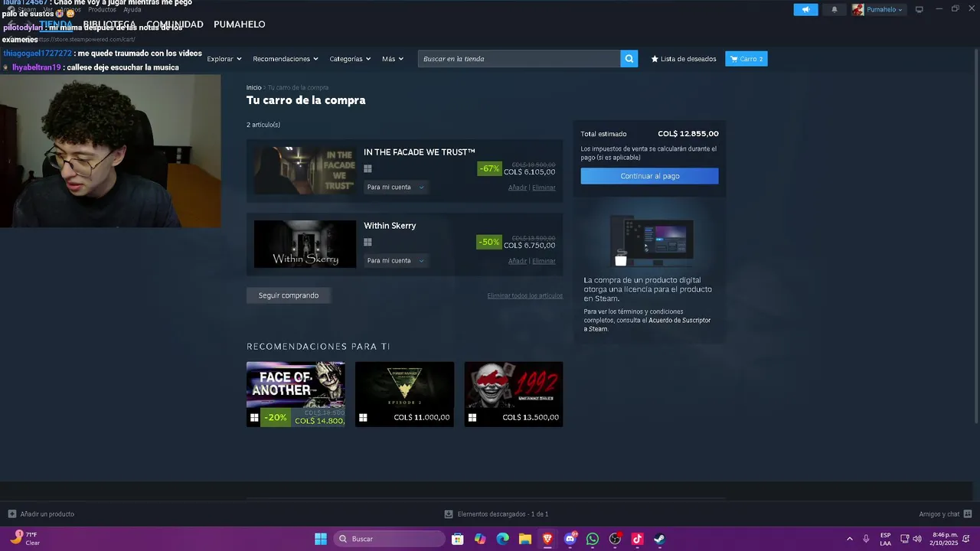The height and width of the screenshot is (551, 980).
Task: Click Continuar al pago button
Action: coord(649,176)
